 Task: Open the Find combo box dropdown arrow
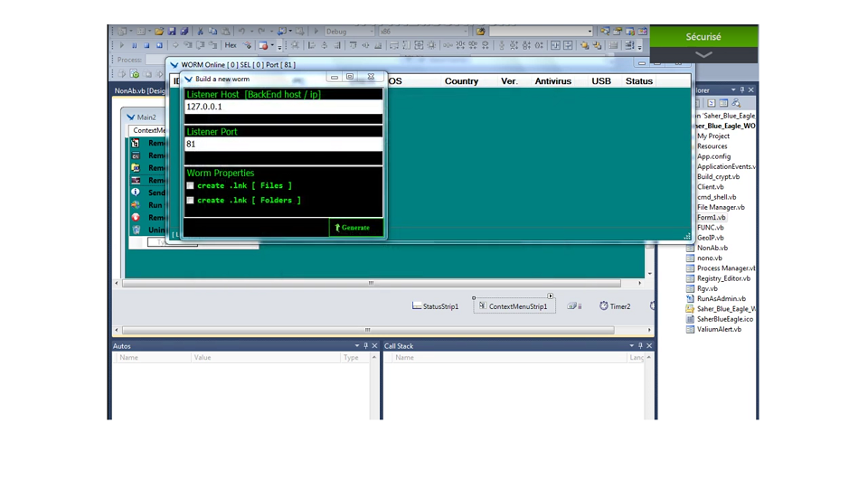590,31
